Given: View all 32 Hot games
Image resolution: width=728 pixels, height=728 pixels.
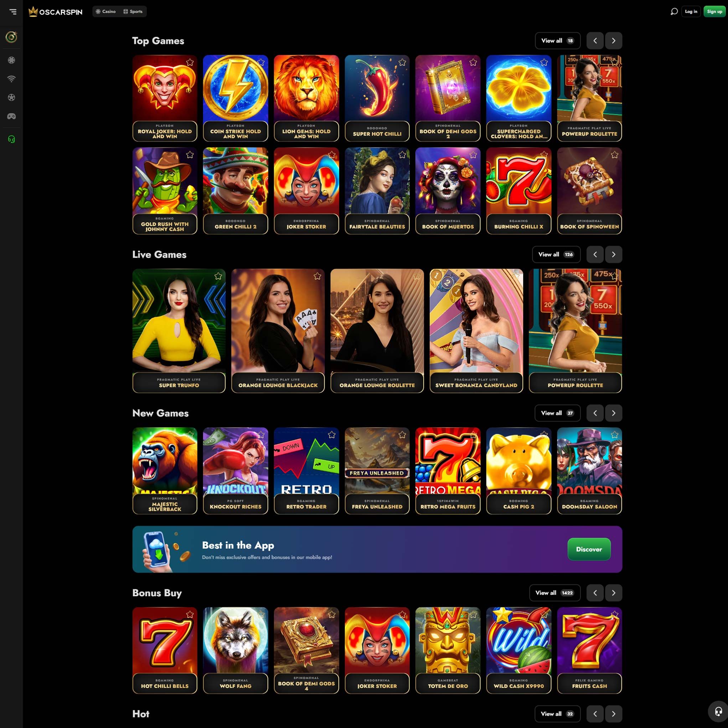Looking at the screenshot, I should point(557,714).
